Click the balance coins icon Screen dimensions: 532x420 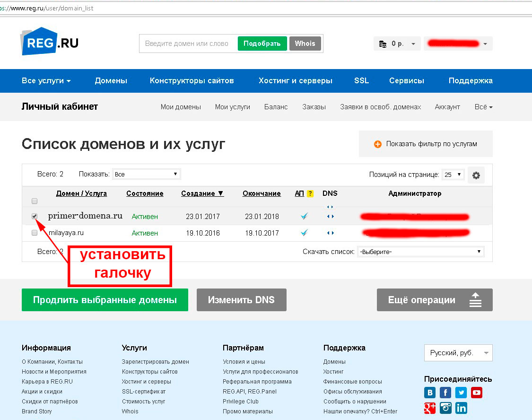pyautogui.click(x=383, y=44)
